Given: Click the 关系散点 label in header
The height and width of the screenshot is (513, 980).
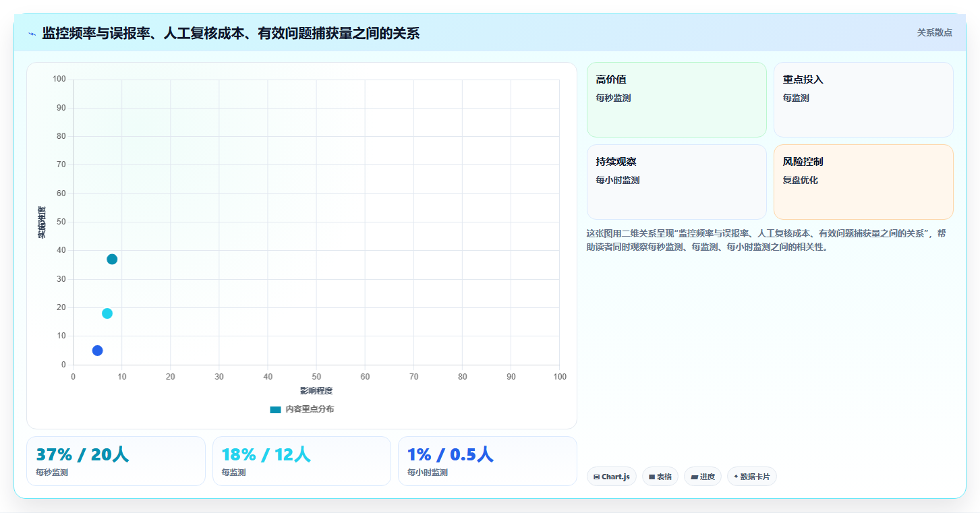Looking at the screenshot, I should click(935, 32).
